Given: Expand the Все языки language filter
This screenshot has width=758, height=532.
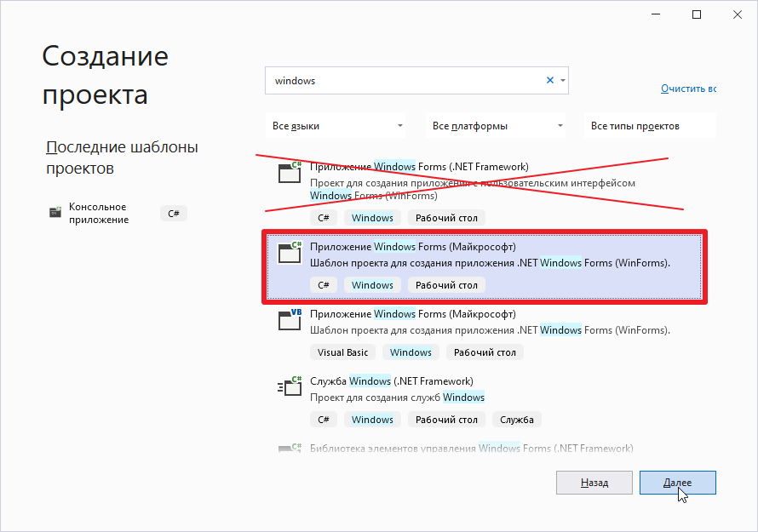Looking at the screenshot, I should (338, 126).
